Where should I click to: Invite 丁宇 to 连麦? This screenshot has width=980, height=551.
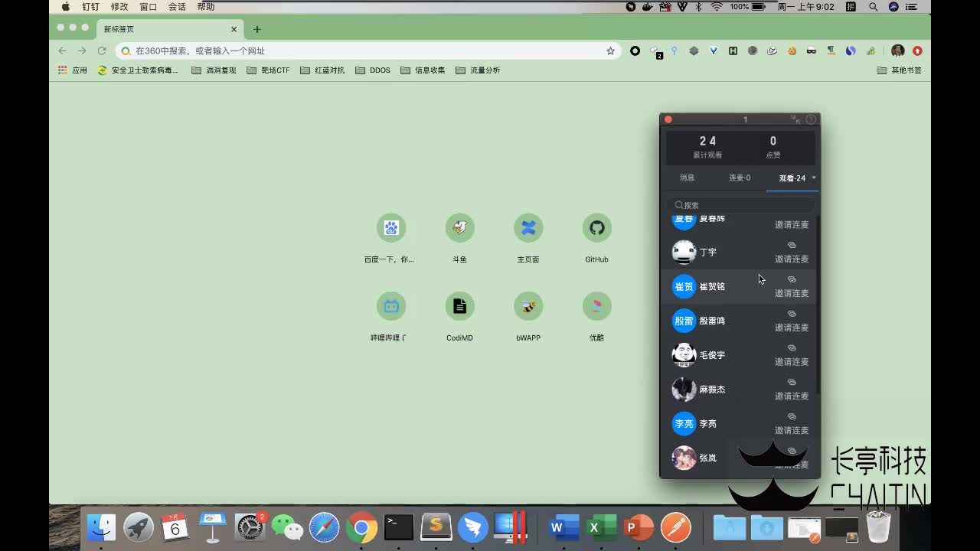pyautogui.click(x=792, y=259)
